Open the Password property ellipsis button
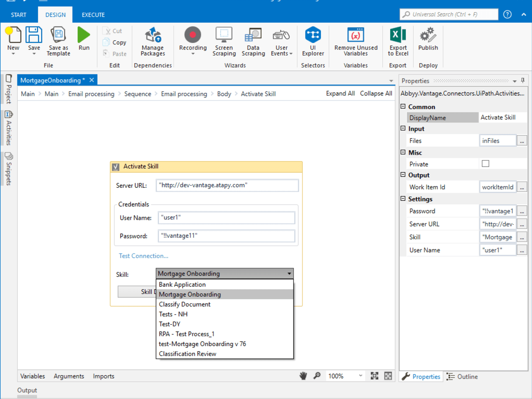The height and width of the screenshot is (399, 532). point(522,211)
